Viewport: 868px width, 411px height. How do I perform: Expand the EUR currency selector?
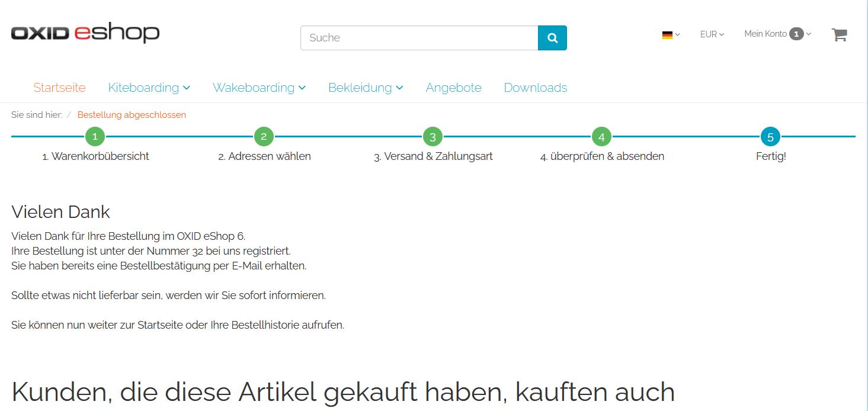(x=712, y=34)
